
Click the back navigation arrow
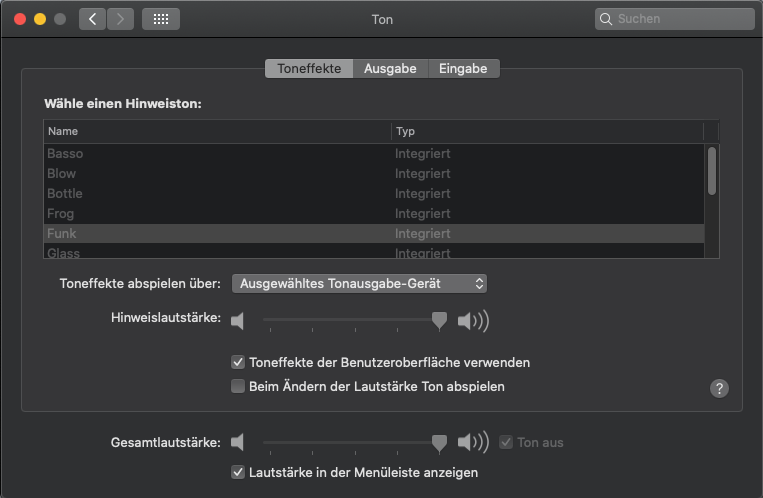click(92, 19)
